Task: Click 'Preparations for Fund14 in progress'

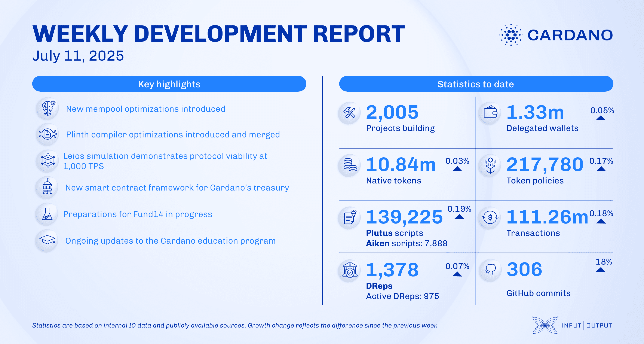Action: coord(138,214)
